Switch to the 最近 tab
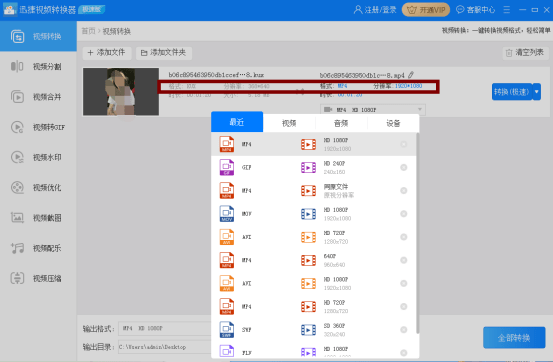The height and width of the screenshot is (362, 553). pyautogui.click(x=237, y=122)
